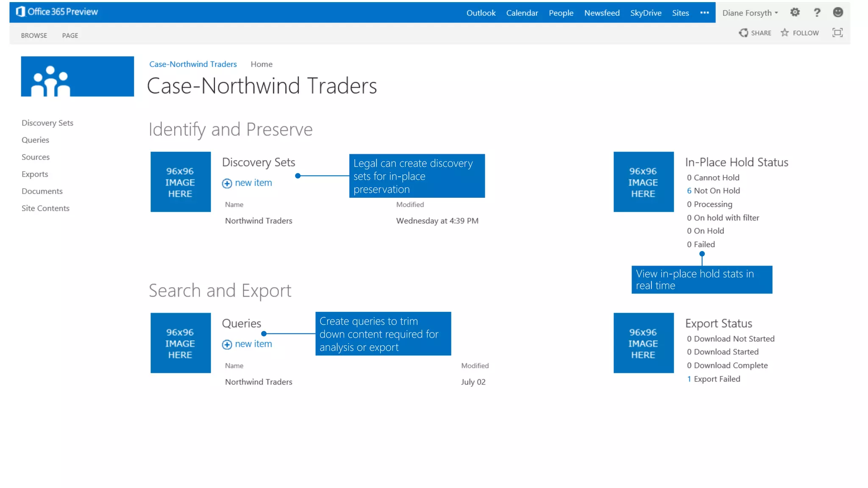Click the 1 Export Failed link
The image size is (868, 488).
tap(714, 379)
